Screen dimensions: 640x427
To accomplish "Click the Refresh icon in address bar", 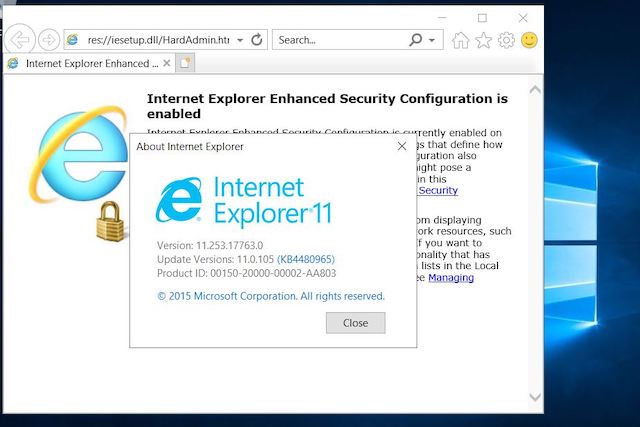I will coord(257,40).
